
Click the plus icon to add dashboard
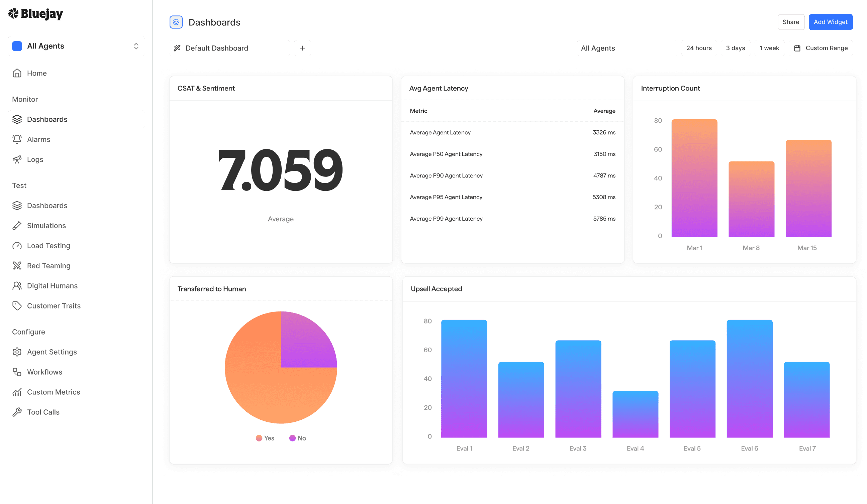pyautogui.click(x=302, y=48)
